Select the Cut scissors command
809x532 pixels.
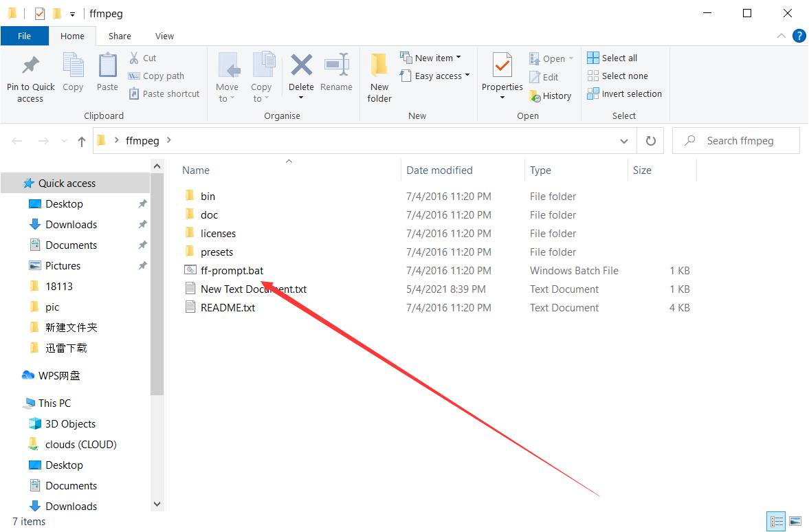click(143, 58)
